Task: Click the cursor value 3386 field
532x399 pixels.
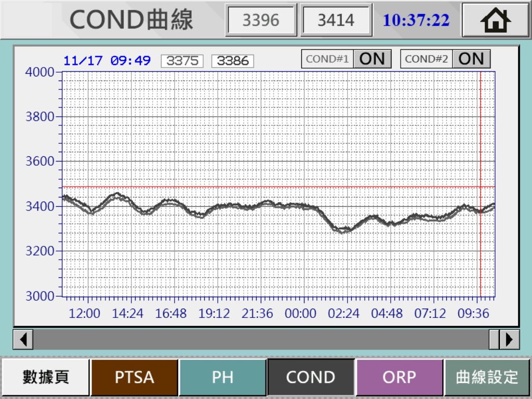Action: [x=232, y=61]
